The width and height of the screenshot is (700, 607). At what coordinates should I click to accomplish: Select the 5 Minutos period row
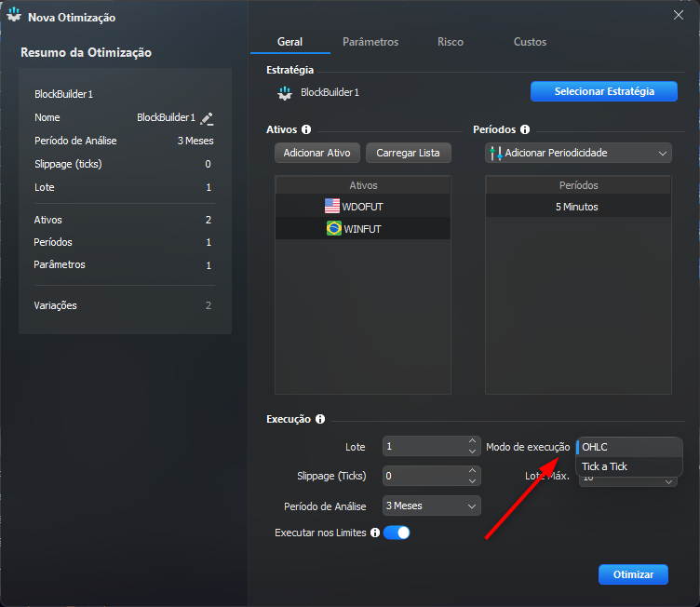(x=578, y=207)
